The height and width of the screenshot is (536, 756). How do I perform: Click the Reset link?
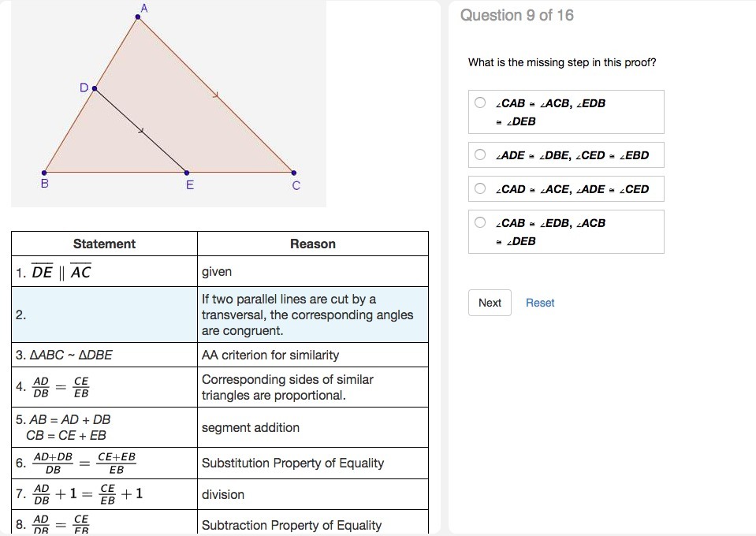540,303
